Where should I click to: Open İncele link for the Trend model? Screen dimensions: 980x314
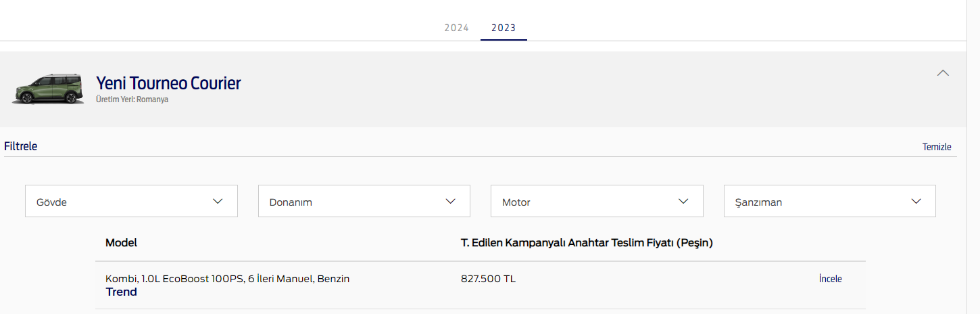point(830,279)
